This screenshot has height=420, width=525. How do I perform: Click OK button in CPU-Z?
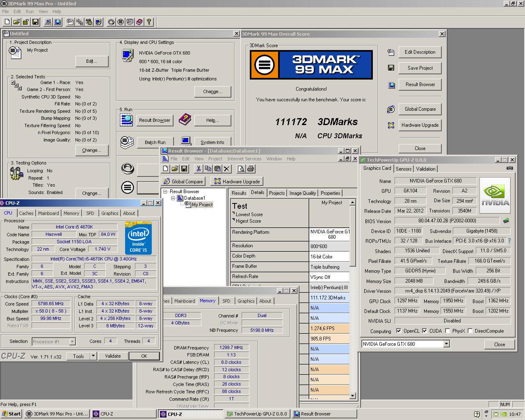[x=144, y=356]
